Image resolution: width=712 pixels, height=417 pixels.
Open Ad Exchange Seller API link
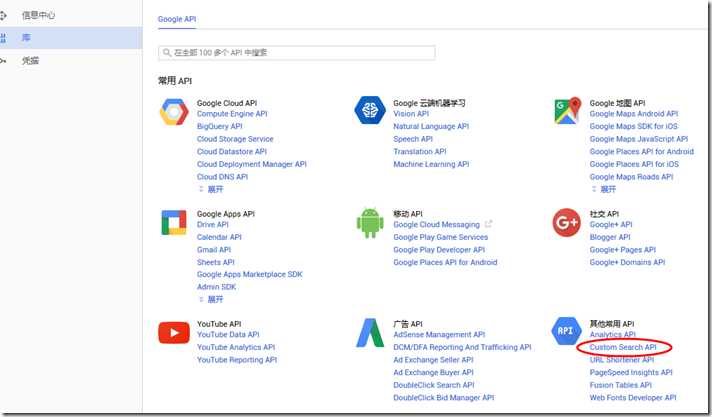coord(433,360)
